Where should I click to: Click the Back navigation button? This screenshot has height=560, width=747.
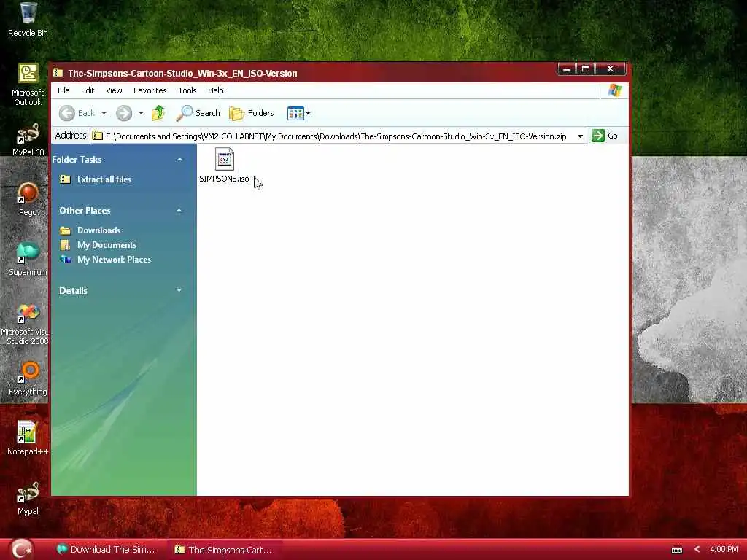tap(77, 113)
